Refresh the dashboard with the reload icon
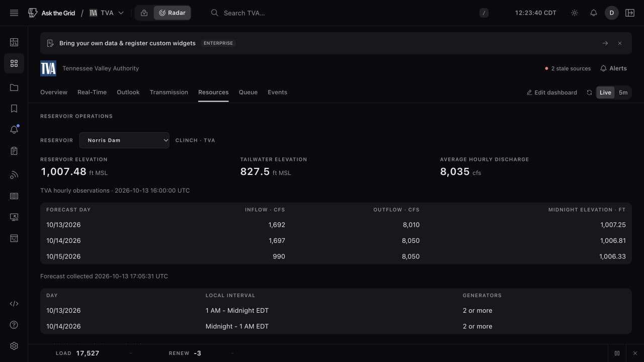This screenshot has width=644, height=362. (x=589, y=93)
